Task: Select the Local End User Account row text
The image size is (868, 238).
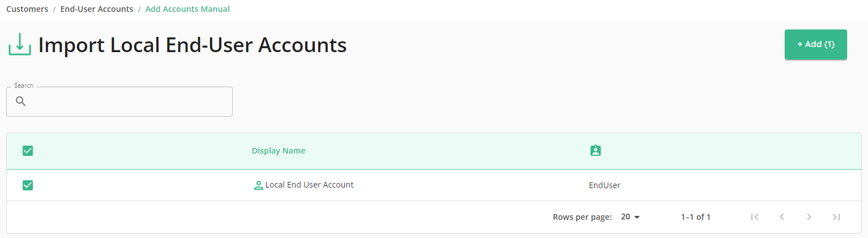Action: 309,185
